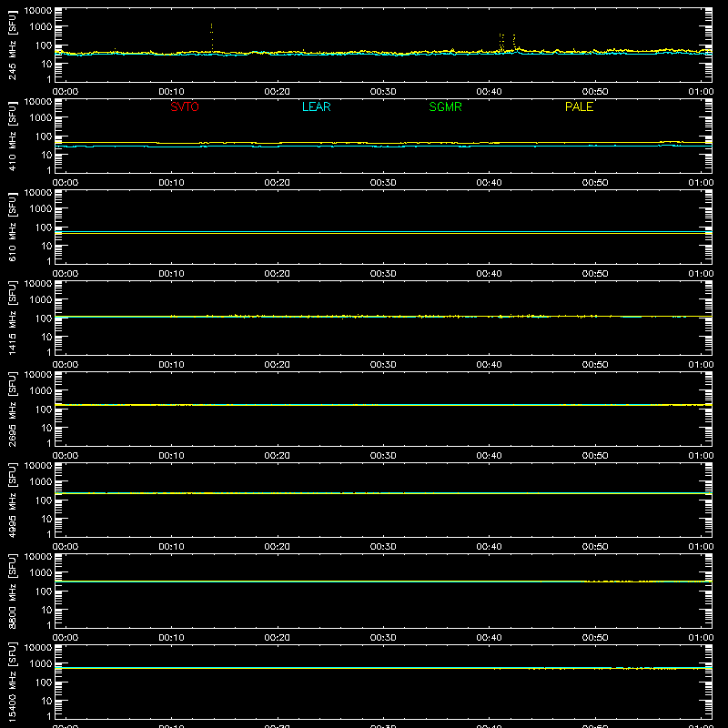The width and height of the screenshot is (728, 728).
Task: Click the 10000 y-axis label of the 610 MHz plot
Action: click(38, 193)
